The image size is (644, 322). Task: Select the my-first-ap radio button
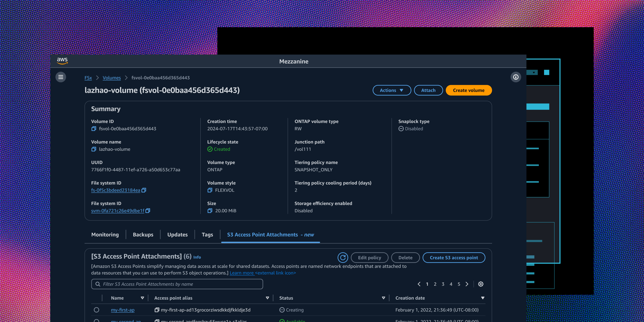coord(96,310)
